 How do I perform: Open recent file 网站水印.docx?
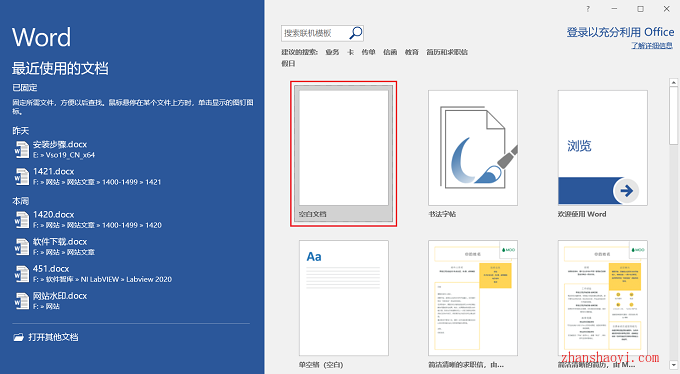[x=60, y=296]
